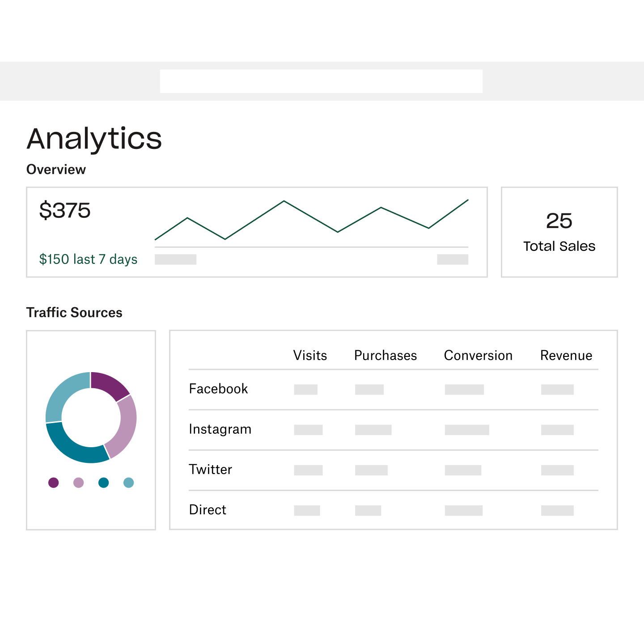Select the Direct traffic source row

pos(208,510)
